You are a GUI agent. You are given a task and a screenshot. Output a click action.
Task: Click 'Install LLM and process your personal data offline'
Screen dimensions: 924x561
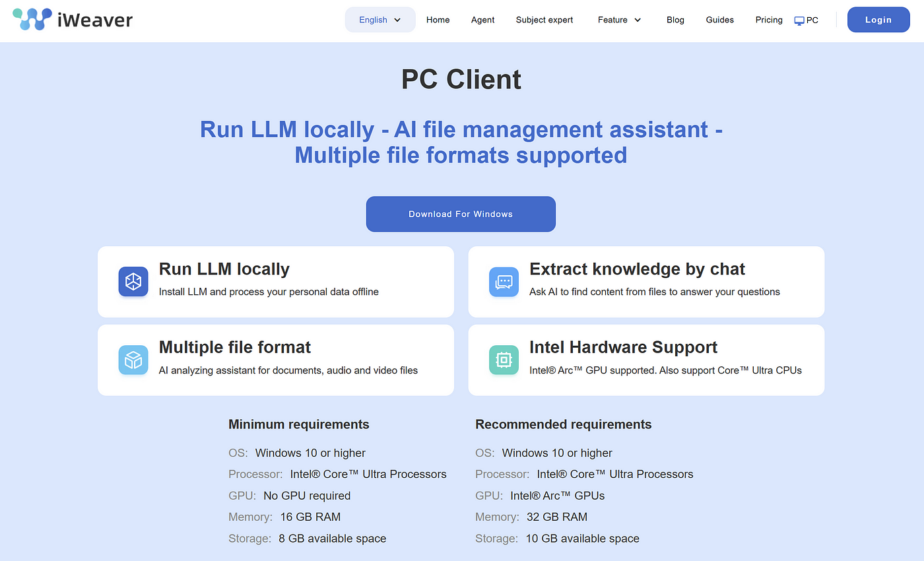pyautogui.click(x=269, y=292)
